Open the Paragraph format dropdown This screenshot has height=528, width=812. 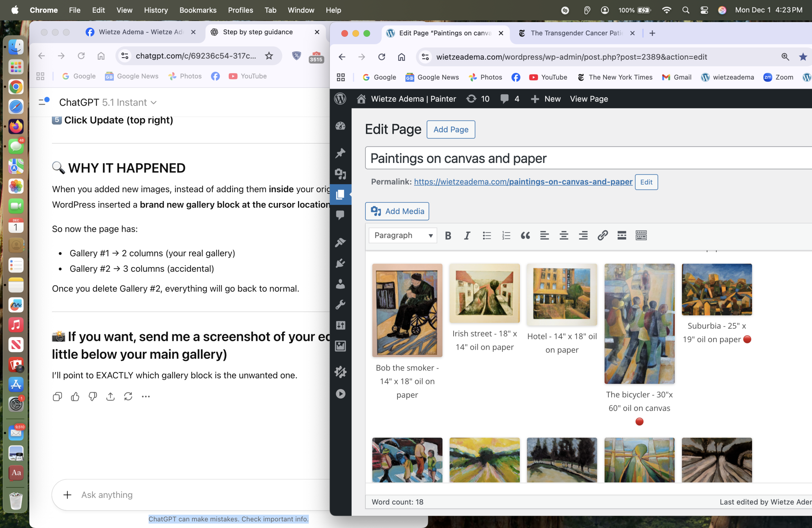(x=403, y=235)
